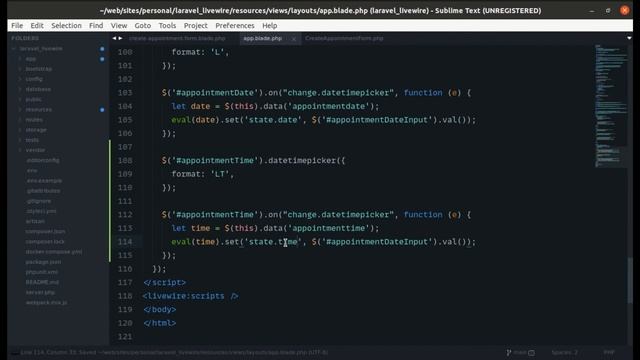Open the Find menu

[96, 25]
